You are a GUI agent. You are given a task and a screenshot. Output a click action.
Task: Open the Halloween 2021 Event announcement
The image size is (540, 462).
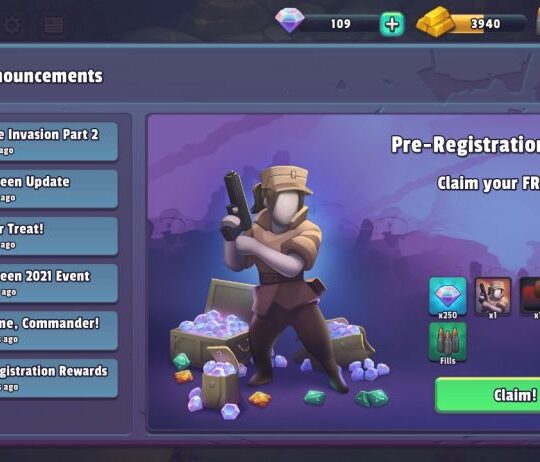tap(59, 283)
